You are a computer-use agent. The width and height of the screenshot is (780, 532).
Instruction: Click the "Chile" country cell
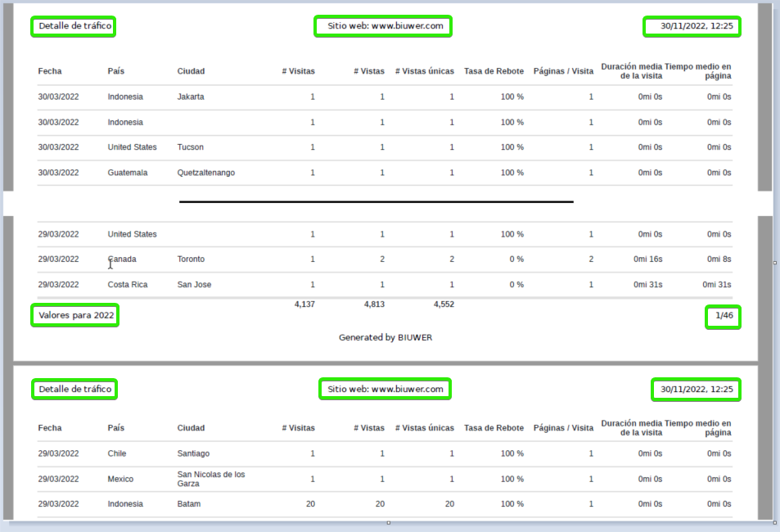click(117, 453)
